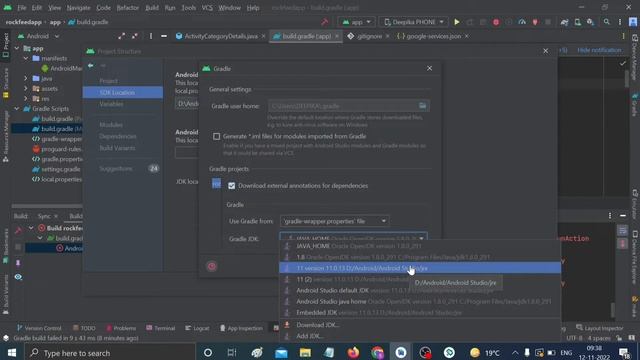
Task: Select Build Variants in Project Structure sidebar
Action: (x=117, y=148)
